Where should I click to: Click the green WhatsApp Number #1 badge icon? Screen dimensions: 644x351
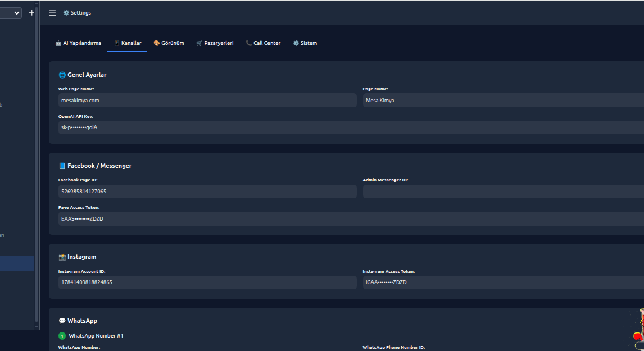click(62, 335)
